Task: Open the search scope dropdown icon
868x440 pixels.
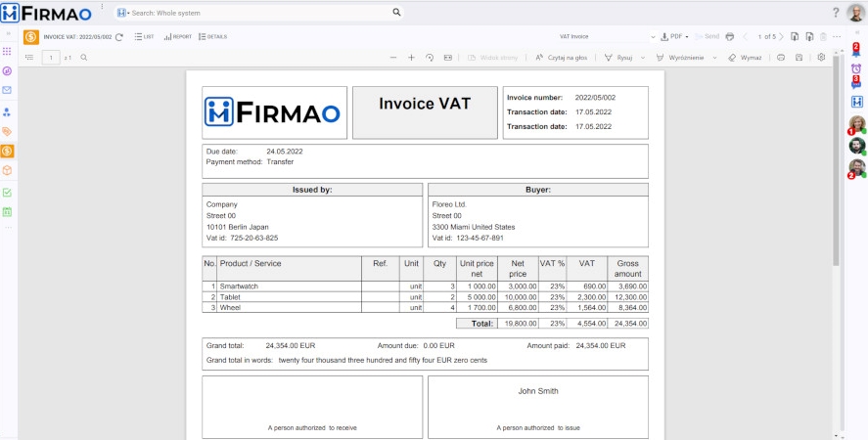Action: pos(123,13)
